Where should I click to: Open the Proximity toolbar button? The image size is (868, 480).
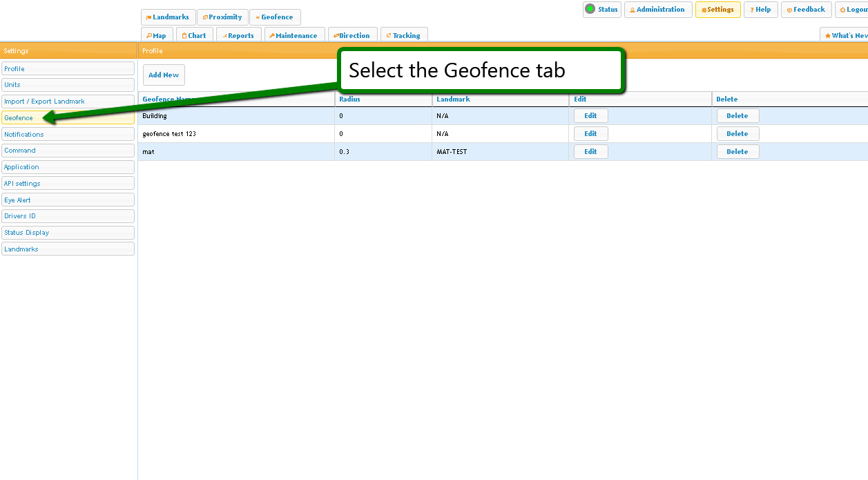222,17
